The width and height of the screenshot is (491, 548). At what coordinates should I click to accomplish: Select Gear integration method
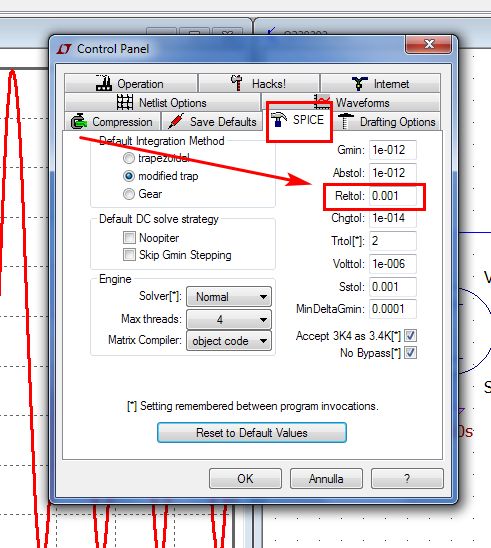(129, 194)
